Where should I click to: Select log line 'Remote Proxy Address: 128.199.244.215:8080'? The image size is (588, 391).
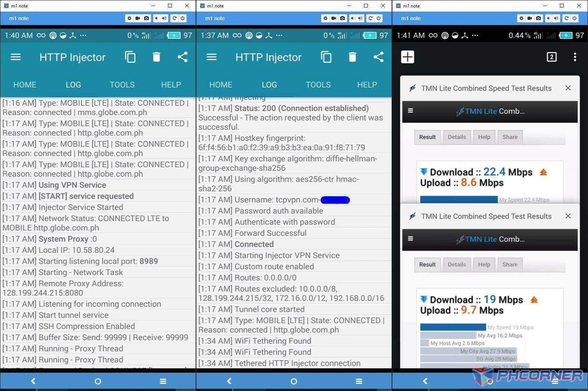[x=98, y=288]
